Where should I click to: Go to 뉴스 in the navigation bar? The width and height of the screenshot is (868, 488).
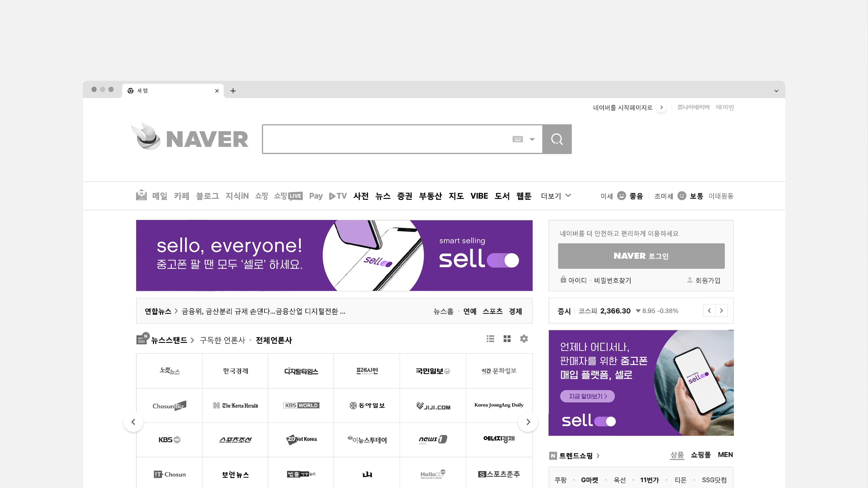click(x=383, y=196)
